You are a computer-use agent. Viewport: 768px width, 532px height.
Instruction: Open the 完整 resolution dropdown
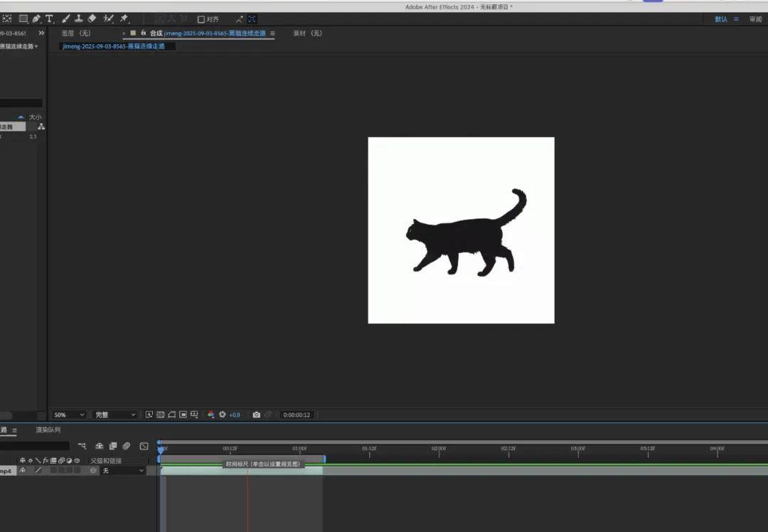point(114,415)
